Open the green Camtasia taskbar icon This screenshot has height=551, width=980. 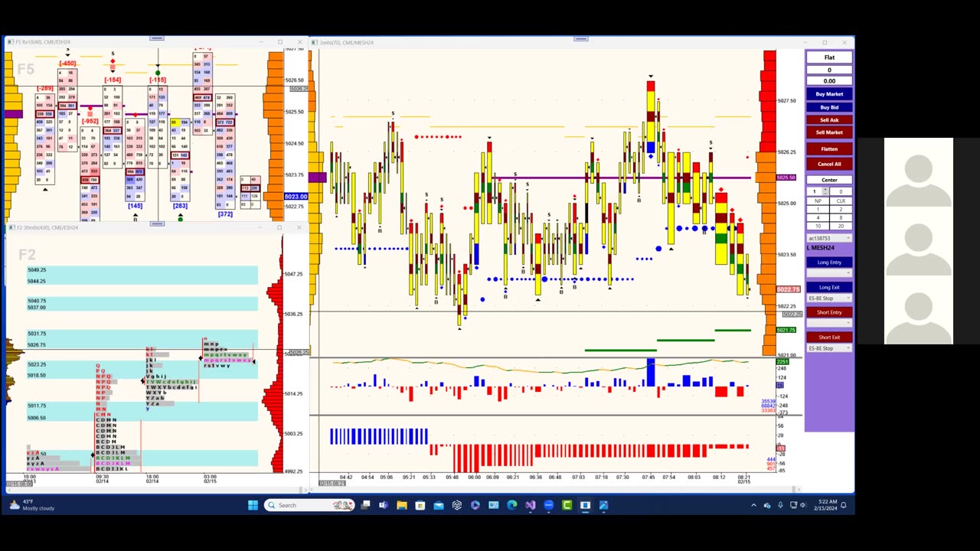coord(567,505)
